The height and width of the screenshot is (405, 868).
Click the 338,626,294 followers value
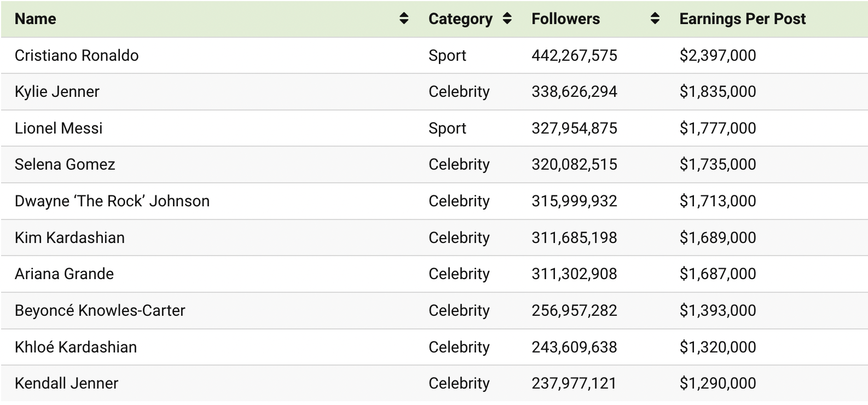(574, 91)
